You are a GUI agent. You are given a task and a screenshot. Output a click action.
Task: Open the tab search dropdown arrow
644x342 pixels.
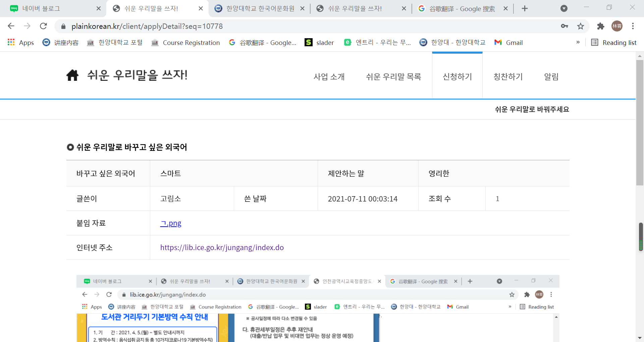coord(564,9)
